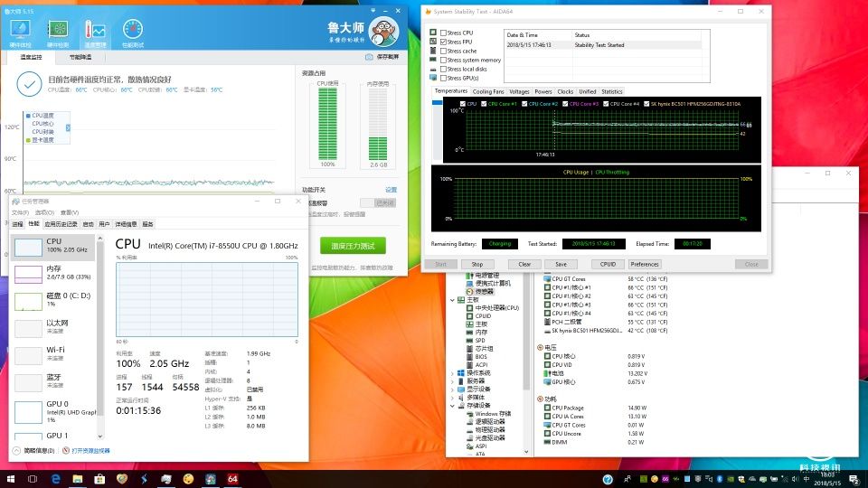Open 性能测试 in the Ludashi toolbar
This screenshot has height=488, width=868.
point(133,33)
